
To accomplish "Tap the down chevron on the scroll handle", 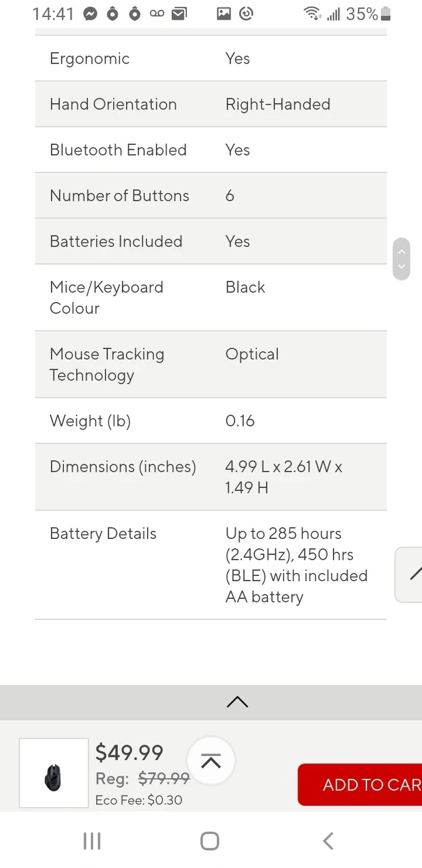I will click(x=401, y=266).
